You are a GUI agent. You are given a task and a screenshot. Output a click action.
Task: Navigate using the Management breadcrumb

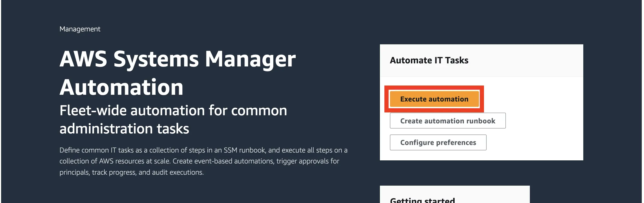79,29
